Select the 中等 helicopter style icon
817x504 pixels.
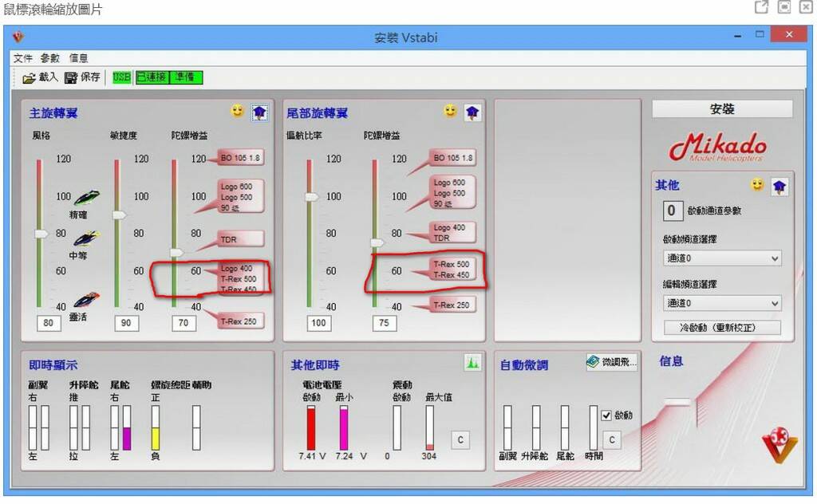[x=86, y=239]
